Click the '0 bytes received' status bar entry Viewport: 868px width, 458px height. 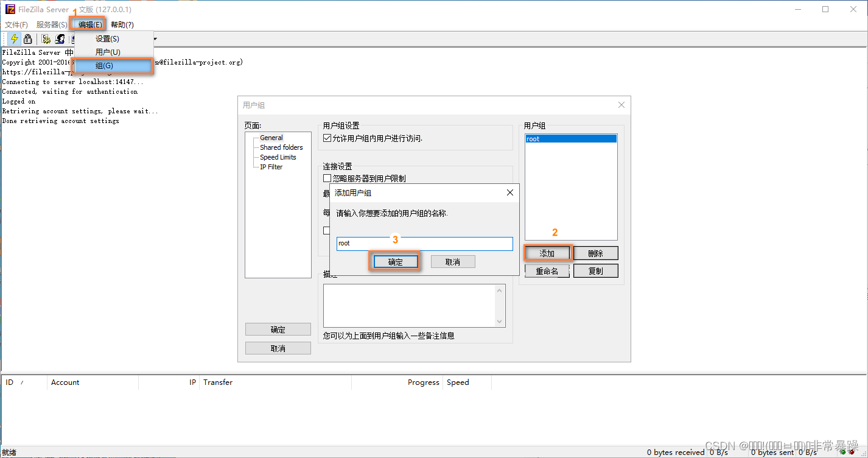675,453
